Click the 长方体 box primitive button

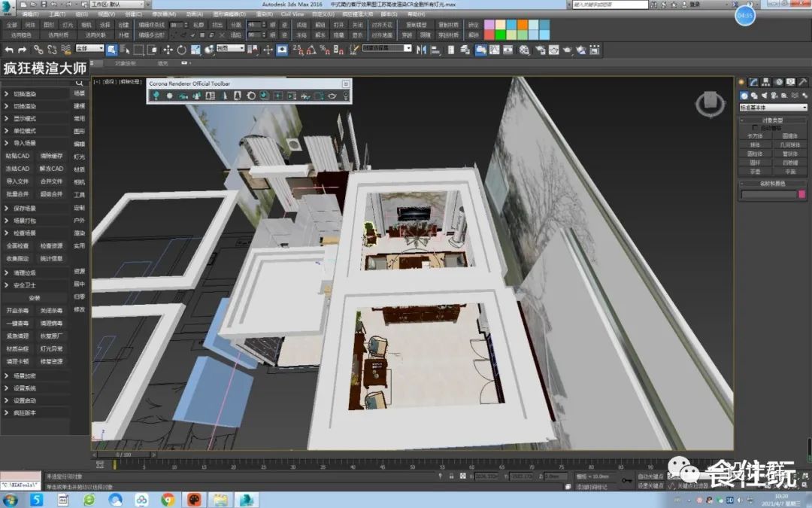756,135
